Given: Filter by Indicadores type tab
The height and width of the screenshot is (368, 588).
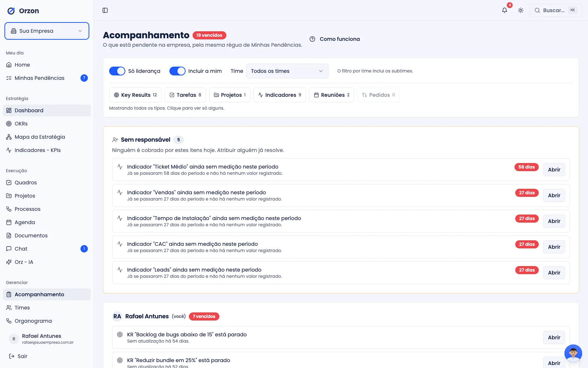Looking at the screenshot, I should (280, 95).
